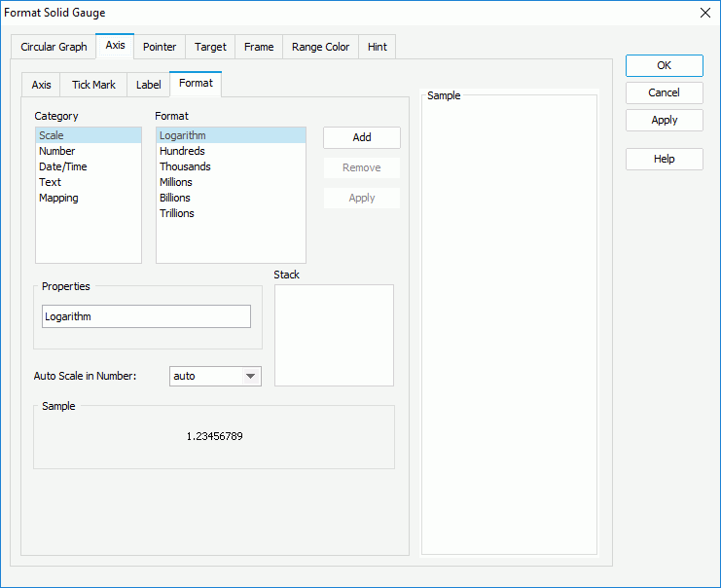Click the Add format button
Viewport: 721px width, 588px height.
pyautogui.click(x=361, y=137)
